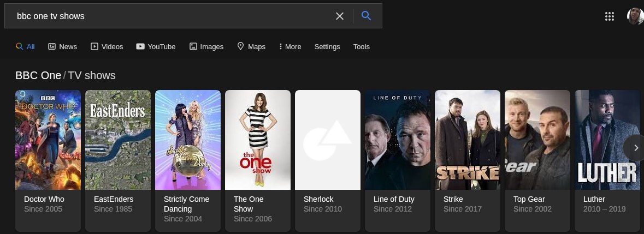
Task: Expand the More menu
Action: click(290, 47)
